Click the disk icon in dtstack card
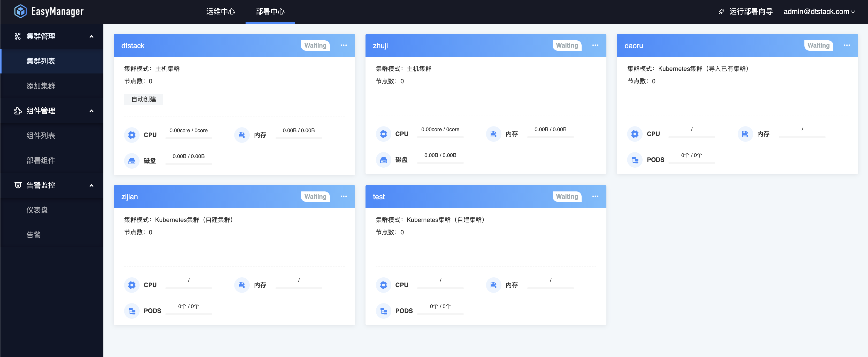This screenshot has height=357, width=868. 132,161
